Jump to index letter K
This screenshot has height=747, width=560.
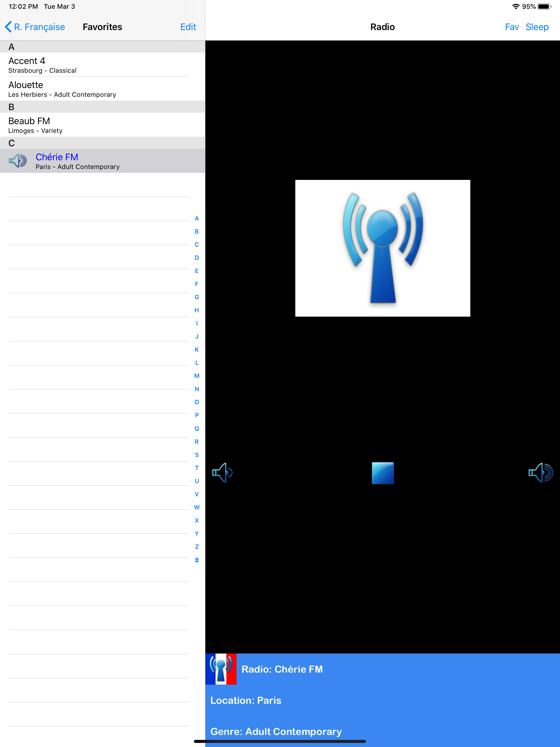click(x=197, y=350)
